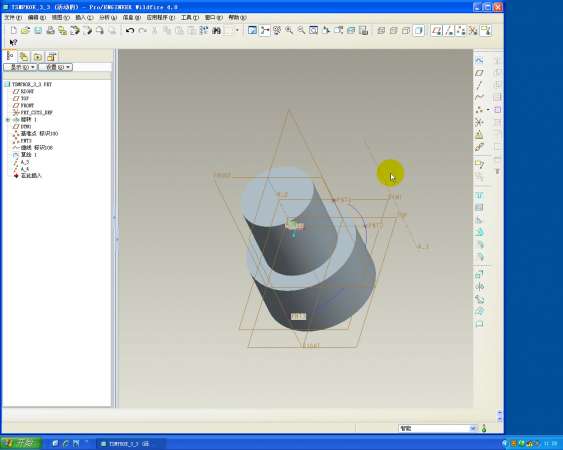This screenshot has width=563, height=450.
Task: Switch to hidden line display
Action: [394, 31]
